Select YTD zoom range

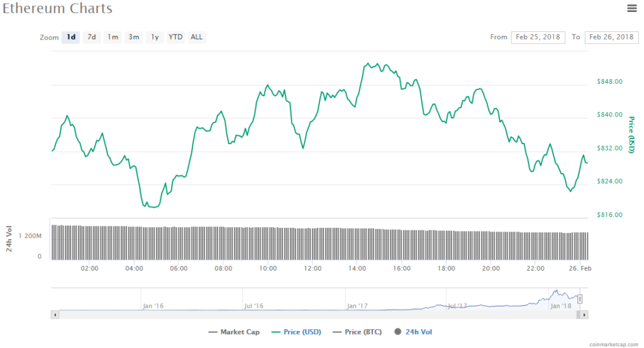(175, 37)
